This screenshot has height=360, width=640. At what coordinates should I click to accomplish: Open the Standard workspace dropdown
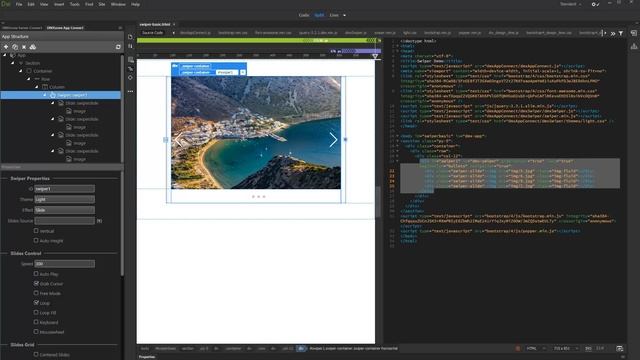pyautogui.click(x=570, y=4)
